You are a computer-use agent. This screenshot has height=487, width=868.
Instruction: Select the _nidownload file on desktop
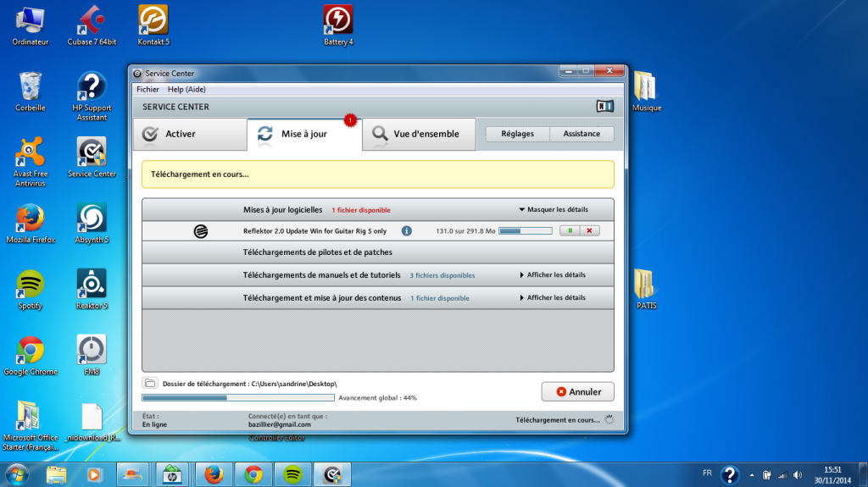coord(92,423)
